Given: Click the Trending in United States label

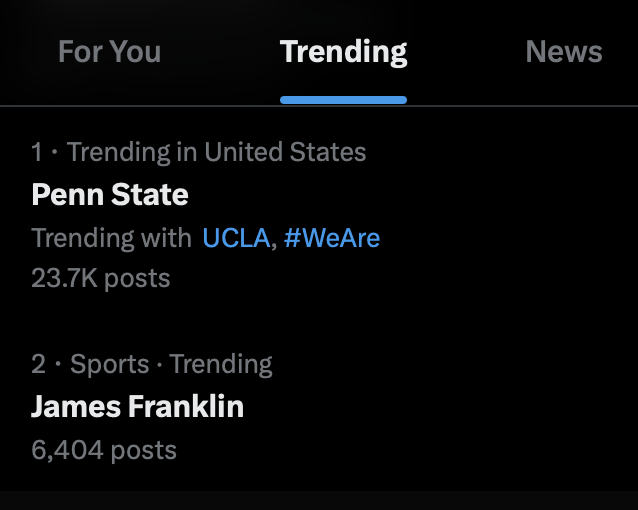Looking at the screenshot, I should 216,152.
